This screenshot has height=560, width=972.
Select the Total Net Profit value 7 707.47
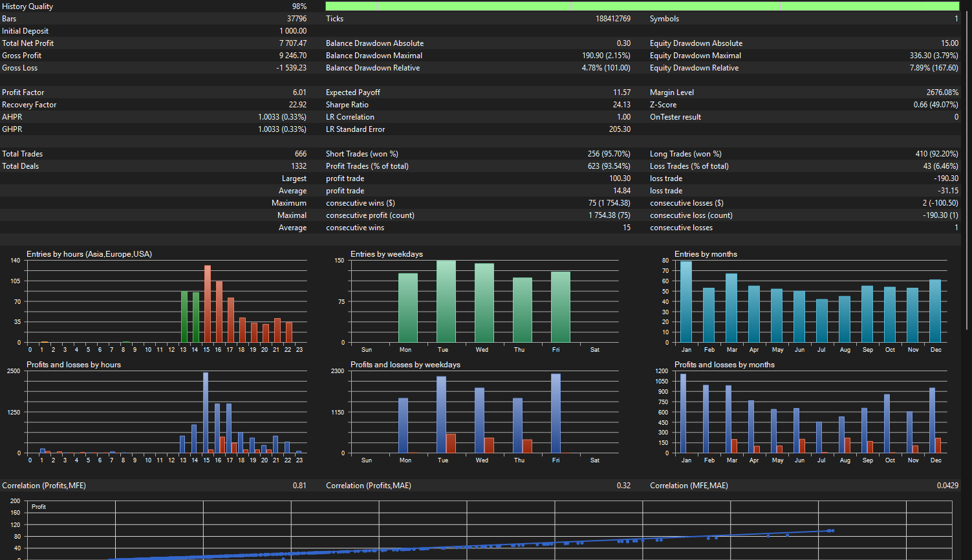coord(293,43)
